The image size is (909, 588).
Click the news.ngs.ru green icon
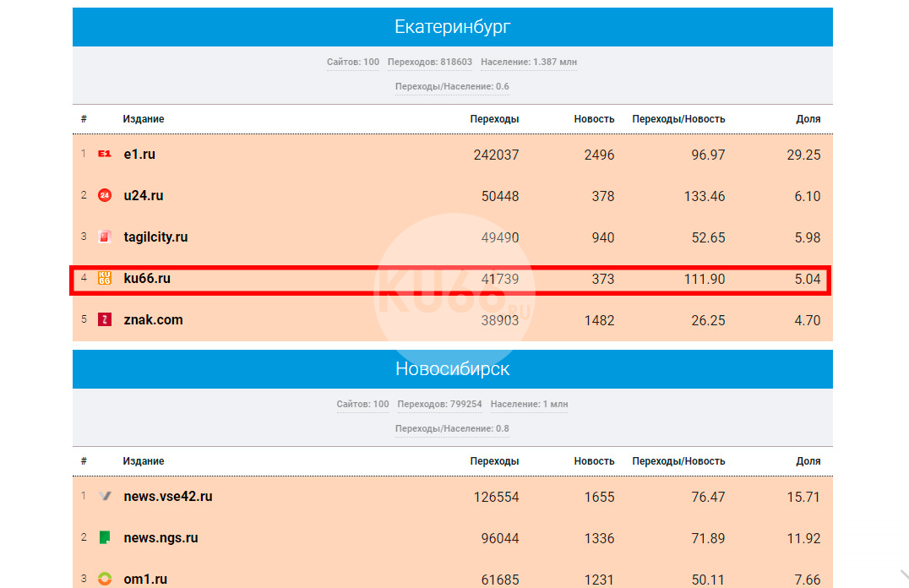tap(105, 537)
